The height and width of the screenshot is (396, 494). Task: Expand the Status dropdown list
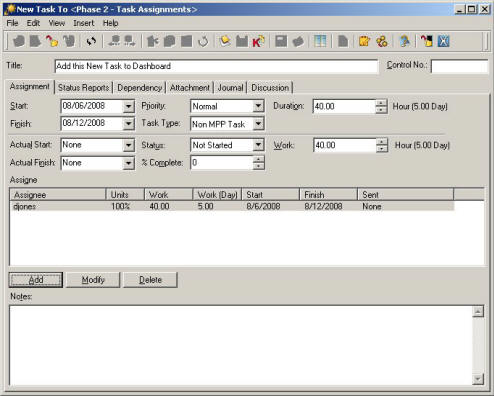[258, 145]
